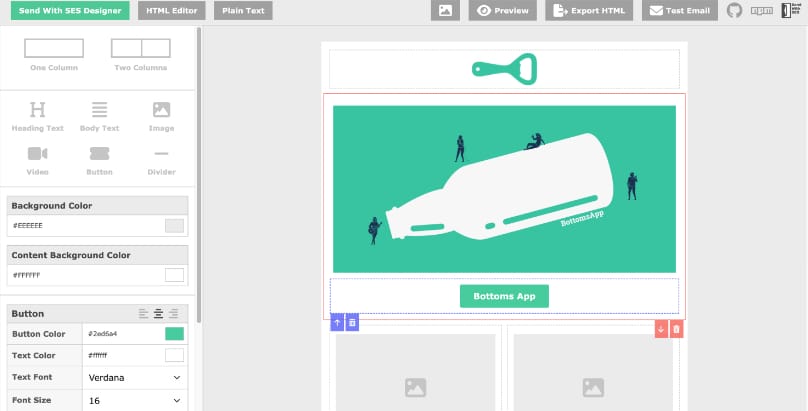Open Font Size dropdown showing 16
The image size is (808, 411).
click(134, 401)
